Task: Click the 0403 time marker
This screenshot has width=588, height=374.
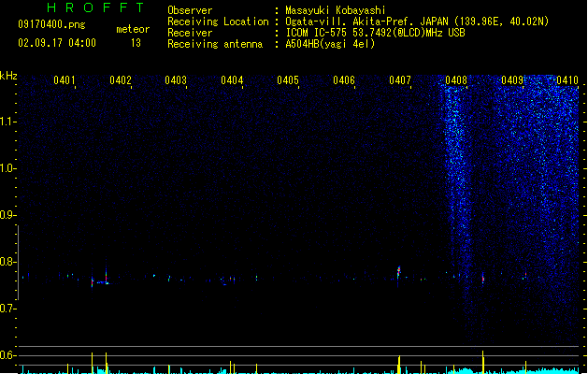Action: coord(176,80)
